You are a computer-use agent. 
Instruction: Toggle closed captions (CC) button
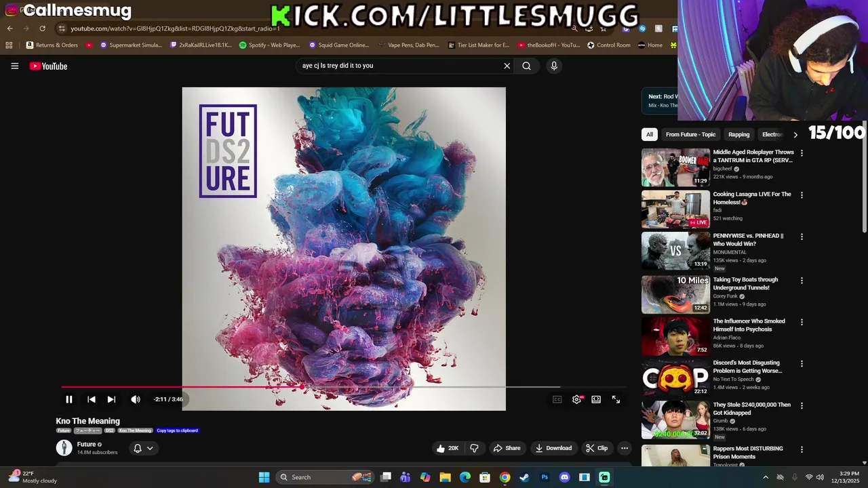pyautogui.click(x=557, y=399)
